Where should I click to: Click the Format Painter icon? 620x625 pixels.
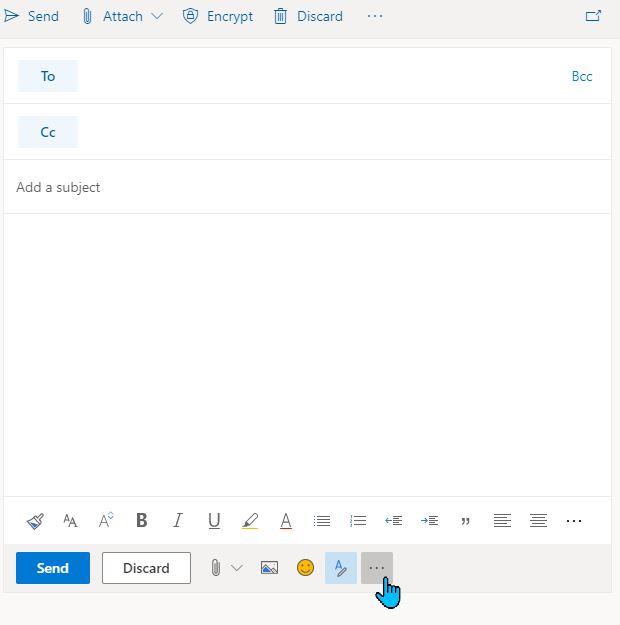pyautogui.click(x=35, y=521)
